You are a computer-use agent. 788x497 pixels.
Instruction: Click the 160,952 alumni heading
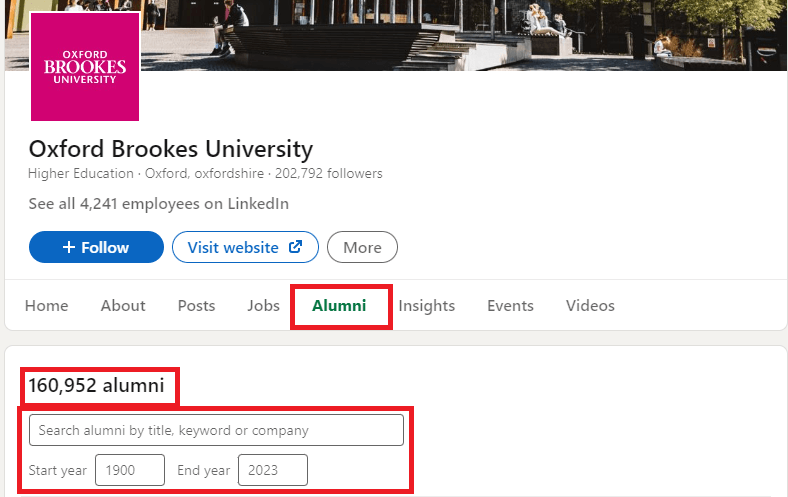(x=96, y=385)
